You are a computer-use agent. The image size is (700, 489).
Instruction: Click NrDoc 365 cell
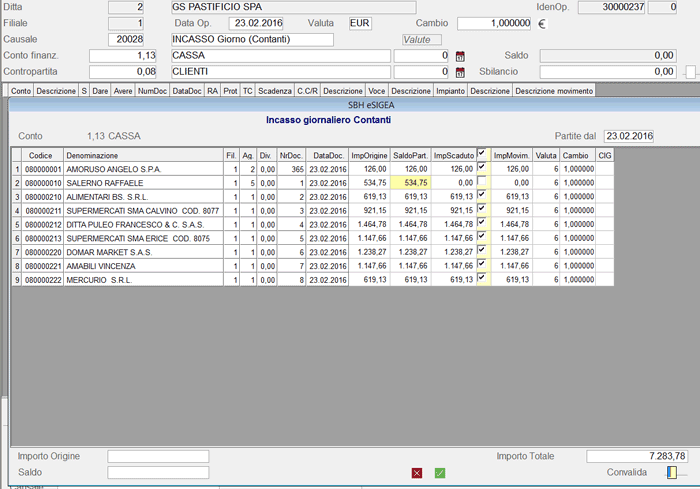pos(291,169)
